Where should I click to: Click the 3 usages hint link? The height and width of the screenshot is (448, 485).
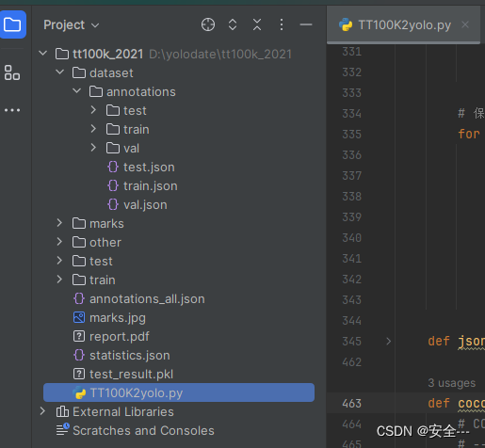[452, 383]
